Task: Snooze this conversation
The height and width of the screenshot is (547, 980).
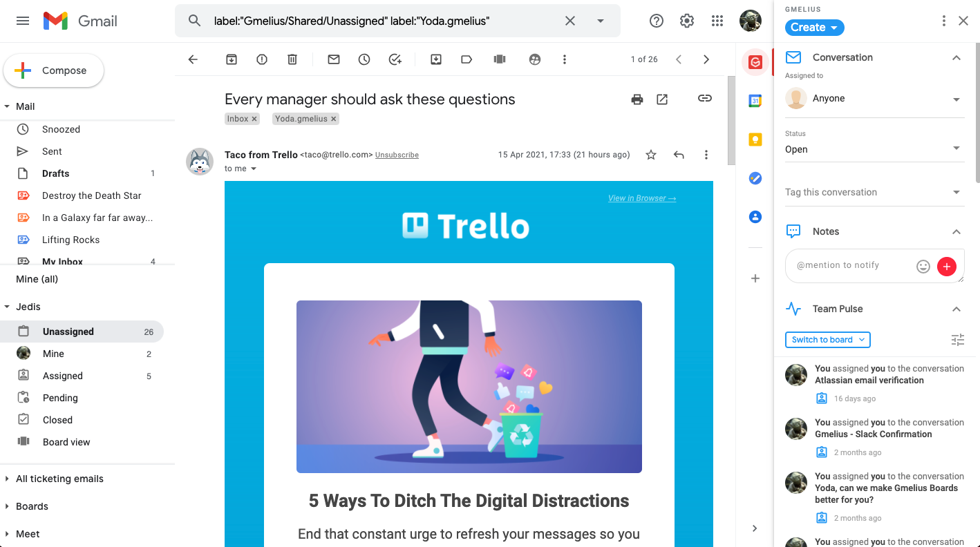Action: tap(364, 59)
